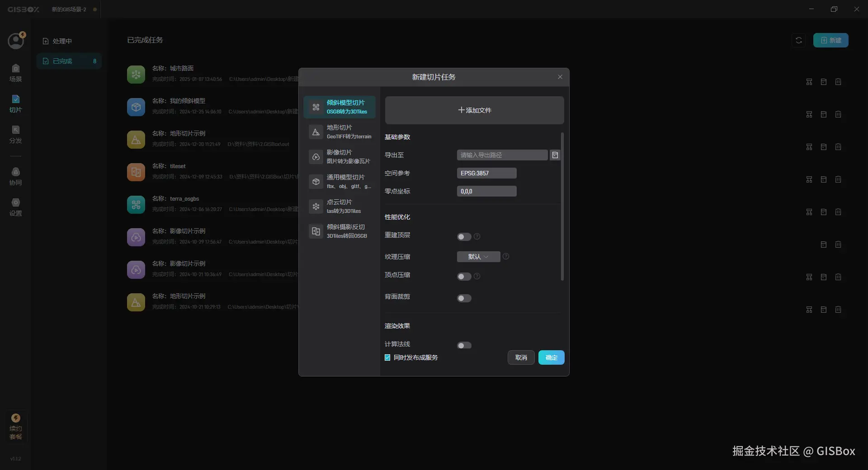Click the blue cube icon of 我的倾斜模型
Viewport: 868px width, 470px height.
click(136, 107)
